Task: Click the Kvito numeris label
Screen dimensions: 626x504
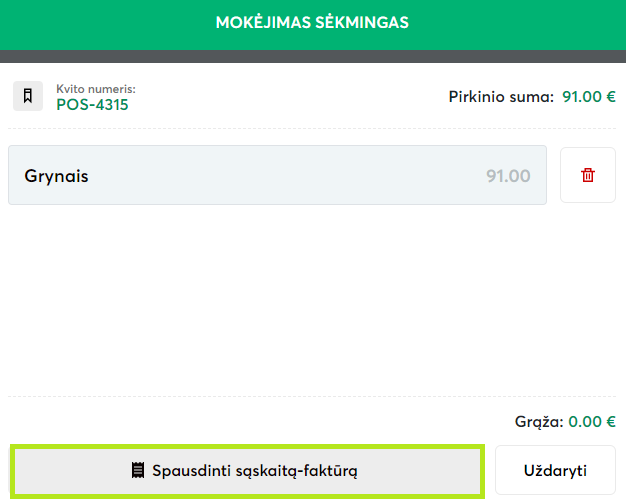Action: tap(96, 89)
